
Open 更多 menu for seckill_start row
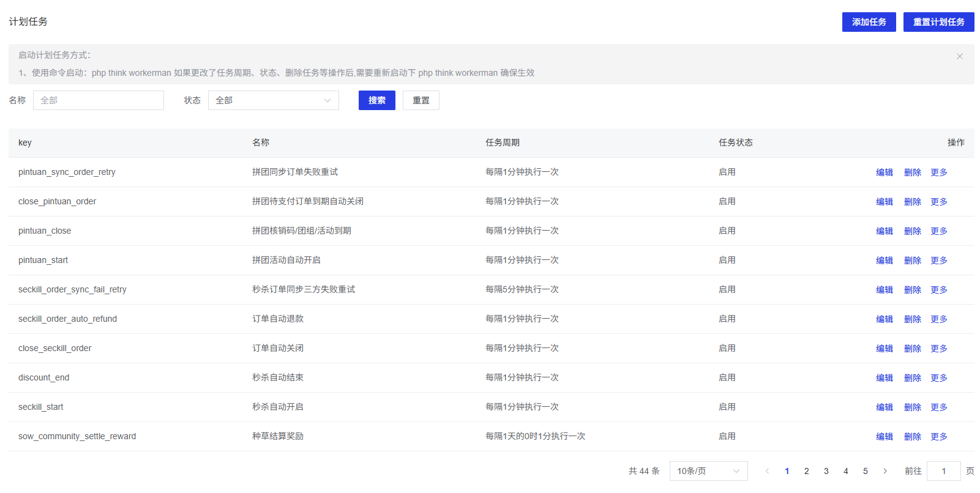point(938,407)
